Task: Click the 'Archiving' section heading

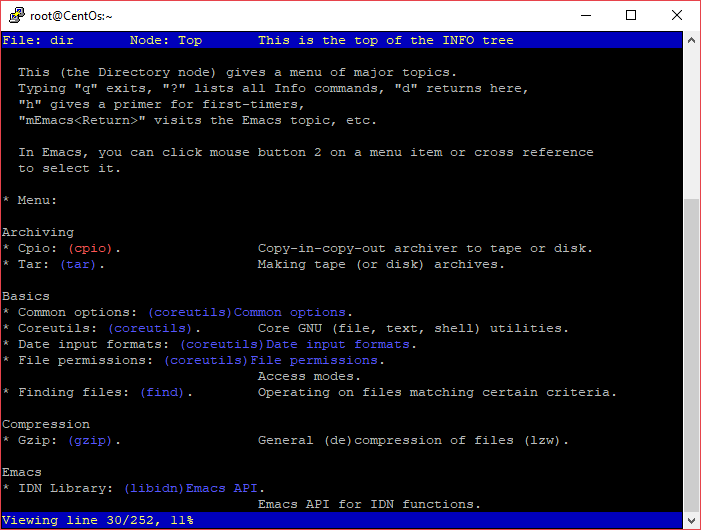Action: coord(38,232)
